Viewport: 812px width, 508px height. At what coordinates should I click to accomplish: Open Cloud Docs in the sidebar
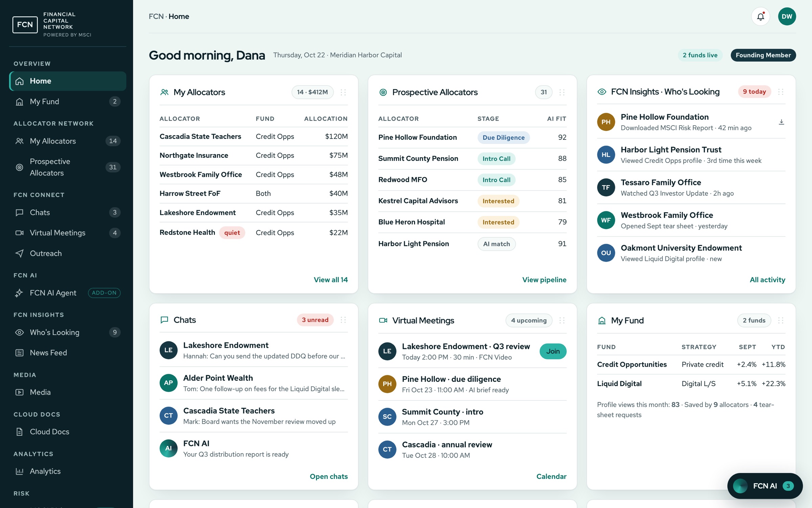(68, 432)
